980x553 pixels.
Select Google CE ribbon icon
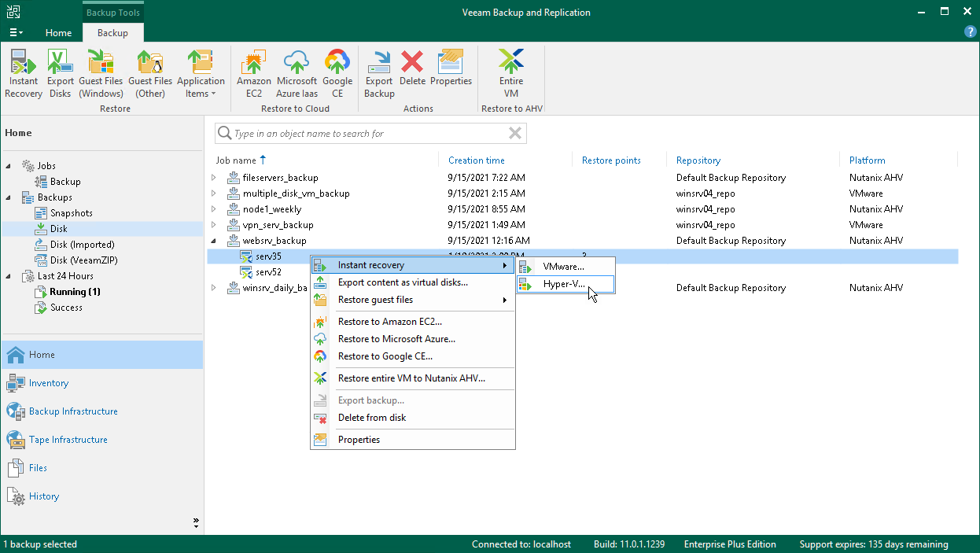tap(337, 73)
